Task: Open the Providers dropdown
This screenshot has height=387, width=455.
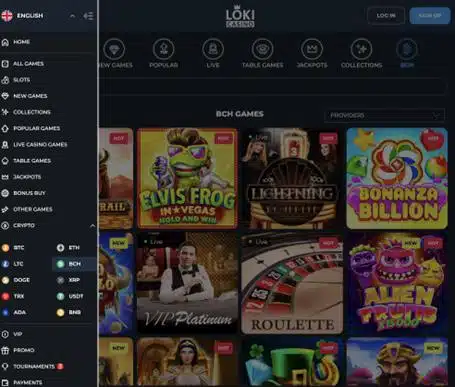Action: 384,115
